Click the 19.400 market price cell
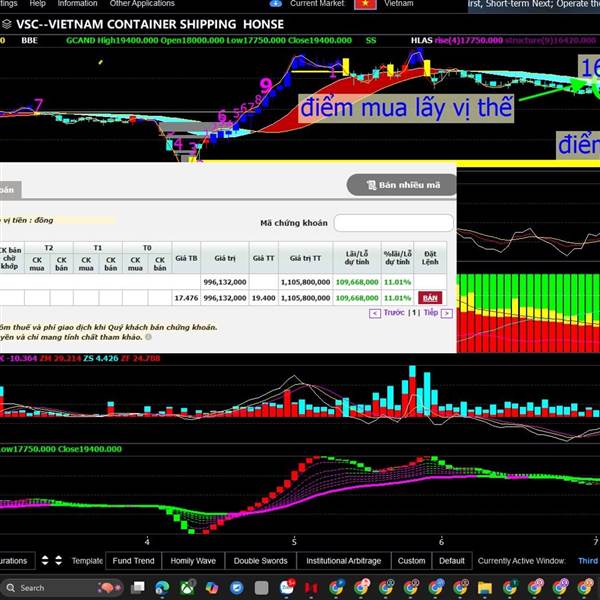Screen dimensions: 600x600 pos(264,298)
